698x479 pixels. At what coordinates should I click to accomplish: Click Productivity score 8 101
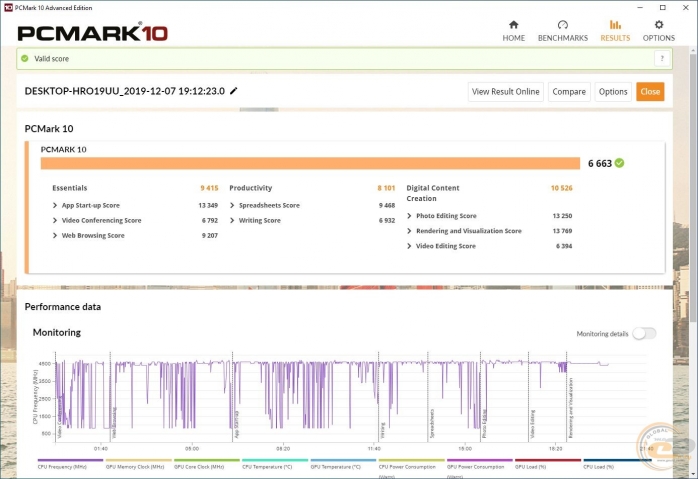coord(386,188)
